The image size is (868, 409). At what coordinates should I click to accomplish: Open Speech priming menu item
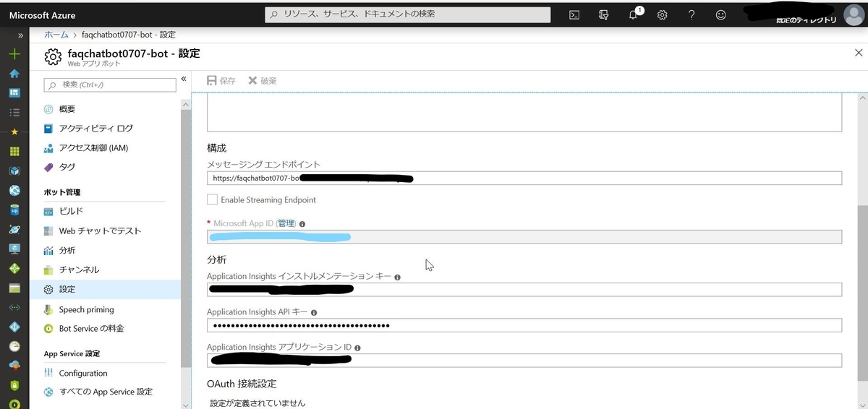point(105,309)
